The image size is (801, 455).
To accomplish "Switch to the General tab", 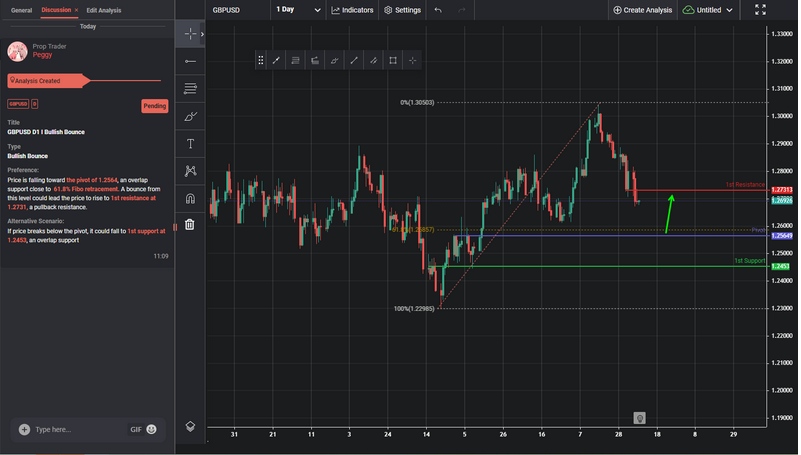I will (21, 10).
